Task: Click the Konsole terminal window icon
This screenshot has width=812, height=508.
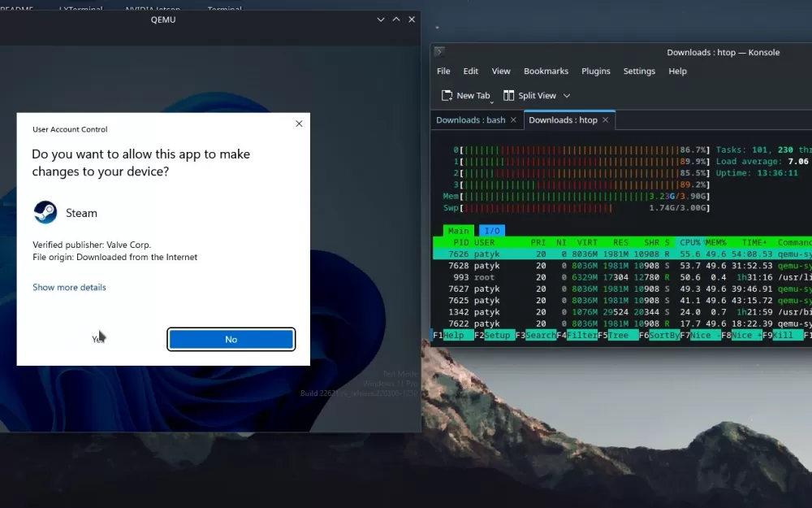Action: pos(439,51)
